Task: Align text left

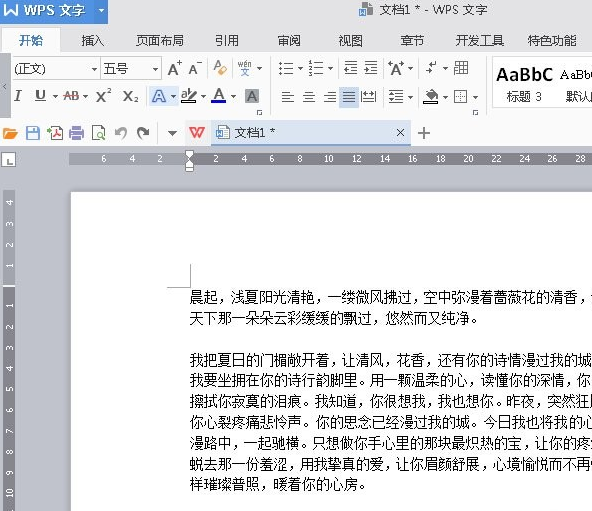Action: coord(288,97)
